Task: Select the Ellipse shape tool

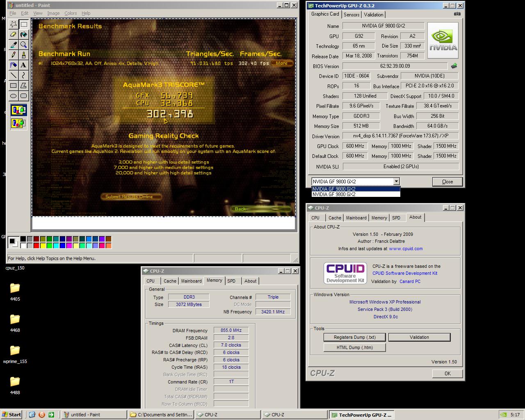Action: click(x=14, y=96)
